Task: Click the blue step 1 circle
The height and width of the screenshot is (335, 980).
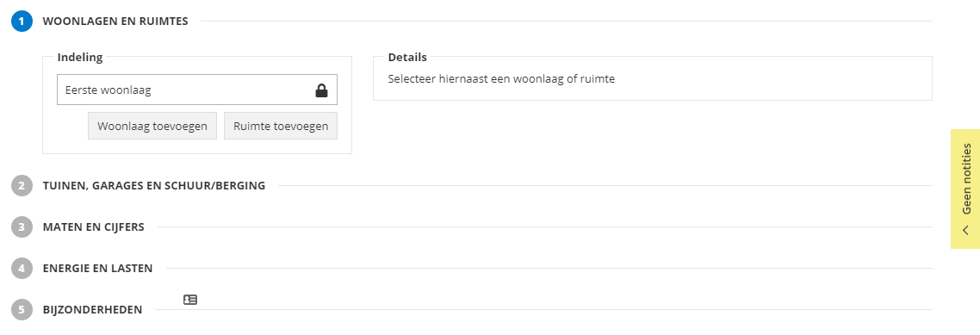Action: (22, 22)
